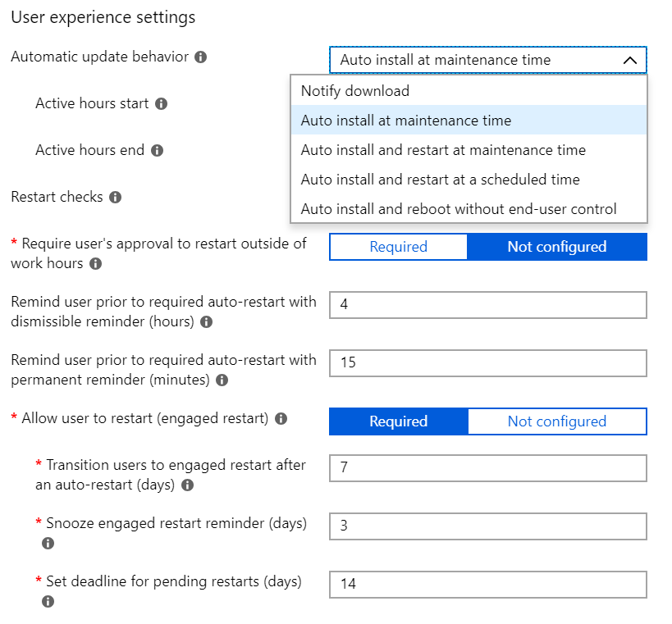Click the permanent reminder minutes info icon
The width and height of the screenshot is (672, 624).
(x=221, y=380)
